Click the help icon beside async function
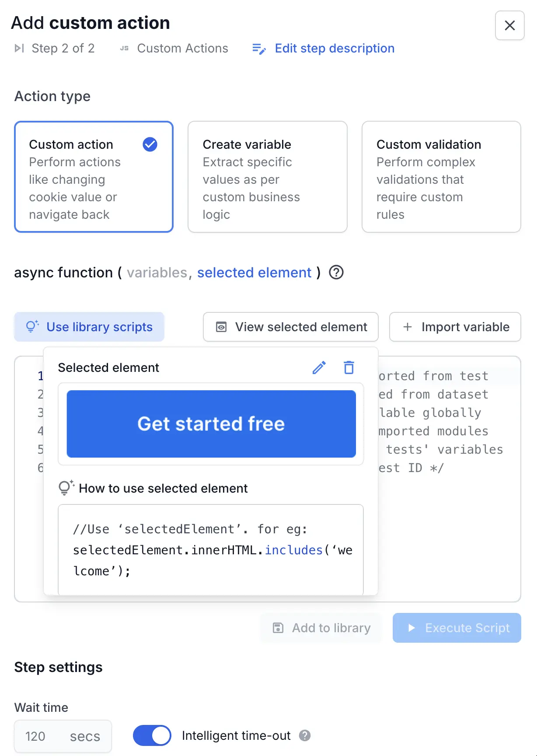Image resolution: width=537 pixels, height=756 pixels. [x=336, y=273]
